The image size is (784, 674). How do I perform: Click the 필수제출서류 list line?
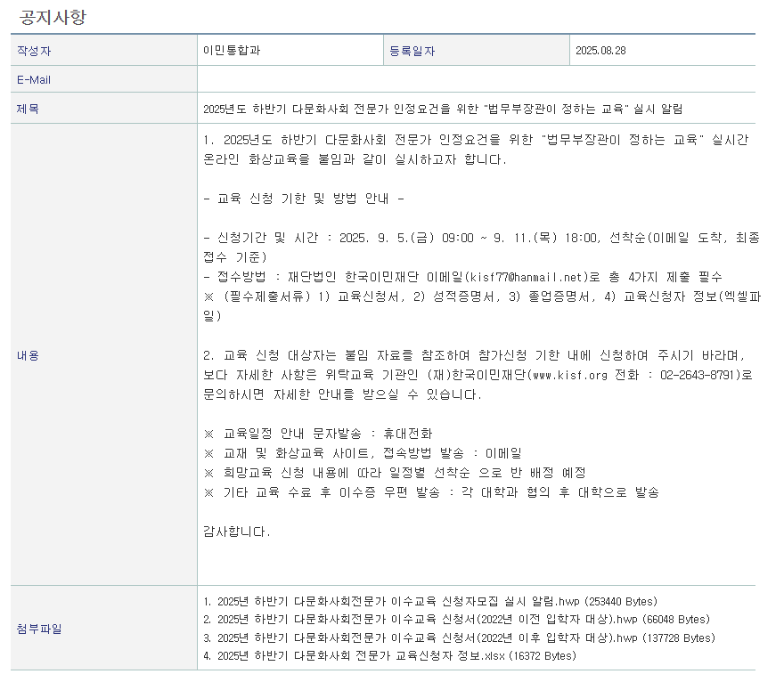tap(481, 306)
